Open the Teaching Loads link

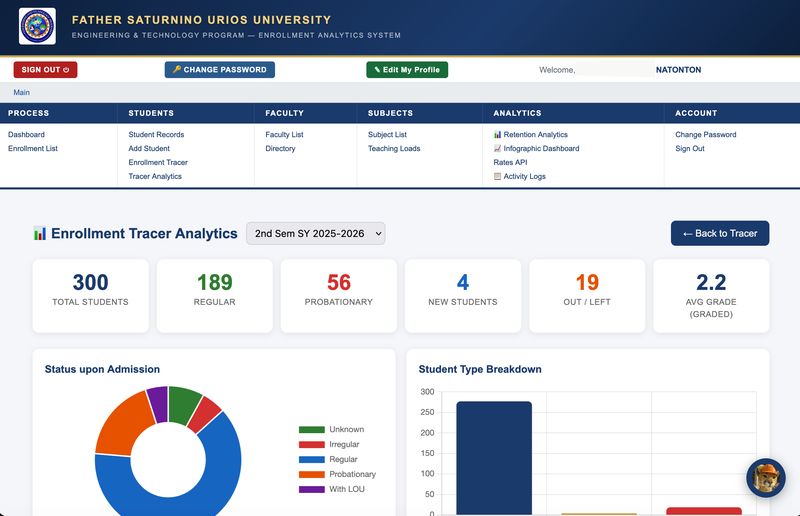tap(394, 149)
